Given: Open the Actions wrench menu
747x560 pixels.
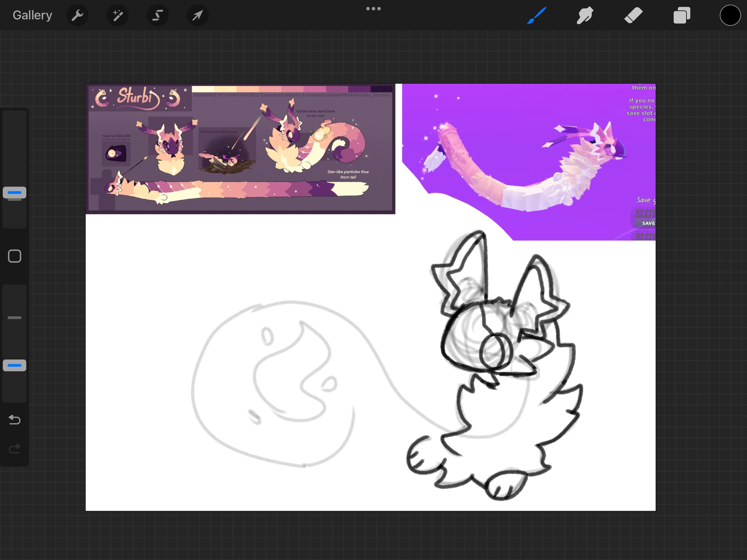Looking at the screenshot, I should [x=77, y=15].
